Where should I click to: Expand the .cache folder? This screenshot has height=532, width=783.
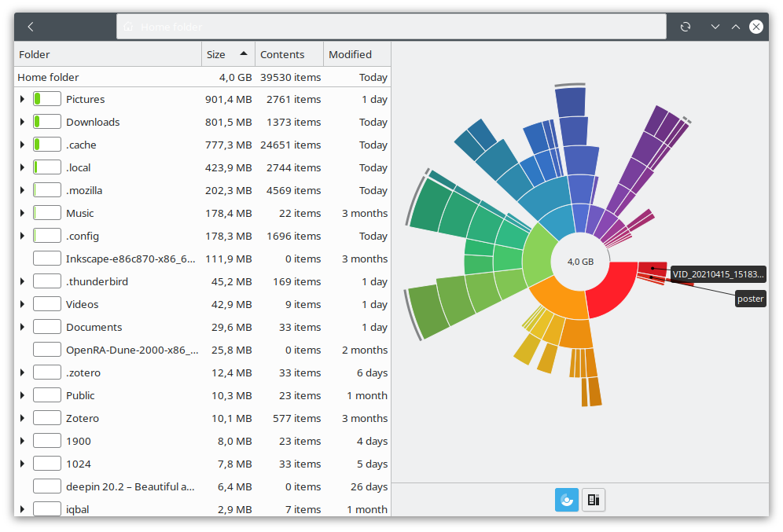pyautogui.click(x=22, y=145)
